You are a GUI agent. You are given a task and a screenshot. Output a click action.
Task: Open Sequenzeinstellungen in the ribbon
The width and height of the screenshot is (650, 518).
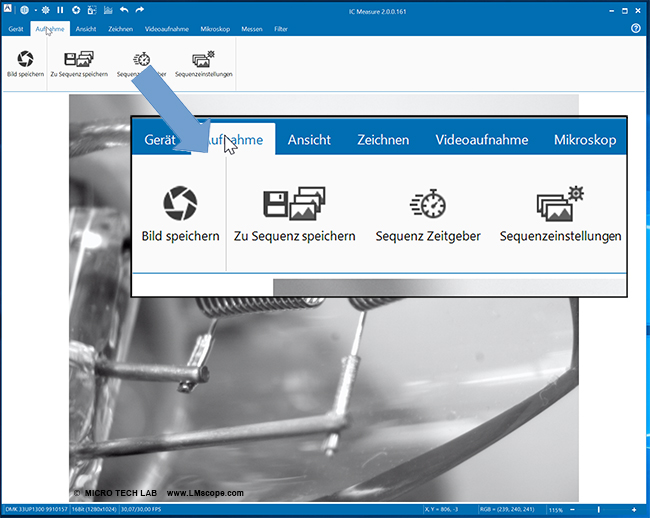pos(202,59)
